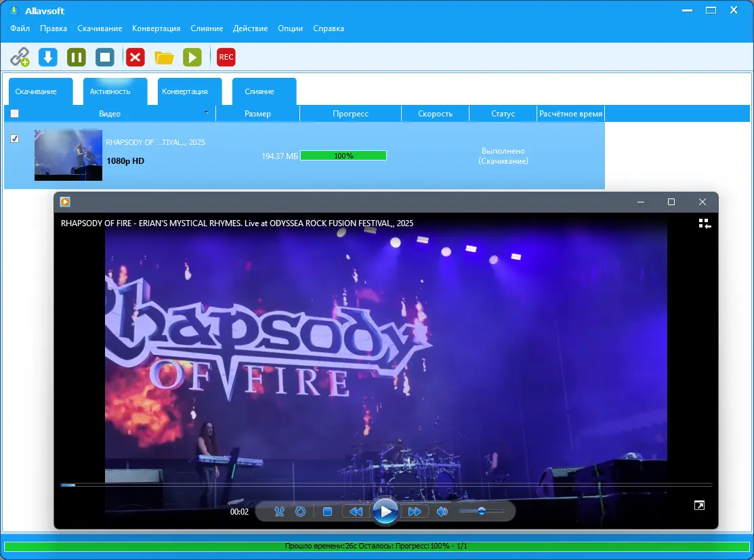
Task: Enter full screen in the player
Action: [x=700, y=505]
